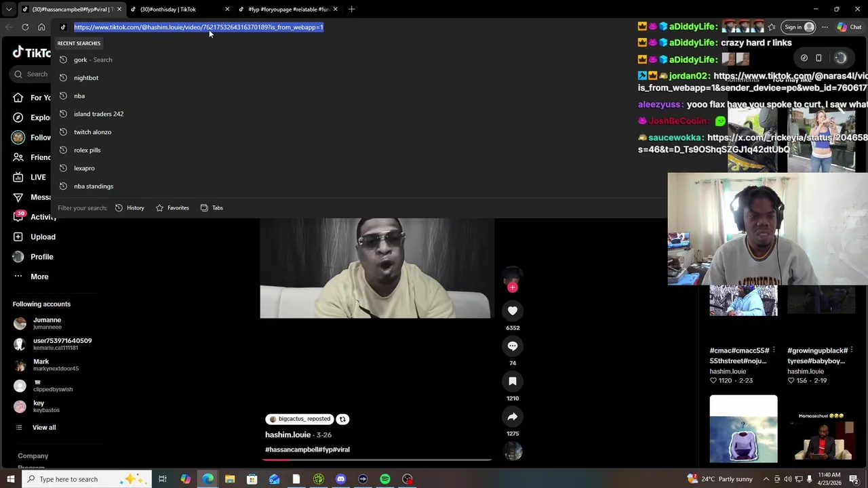The width and height of the screenshot is (868, 488).
Task: Open the TikTok app icon in floating pill
Action: point(804,58)
